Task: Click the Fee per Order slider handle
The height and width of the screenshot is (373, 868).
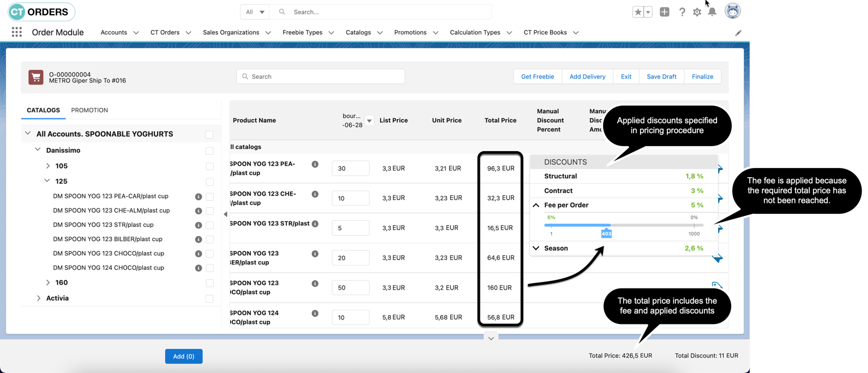Action: pos(606,233)
